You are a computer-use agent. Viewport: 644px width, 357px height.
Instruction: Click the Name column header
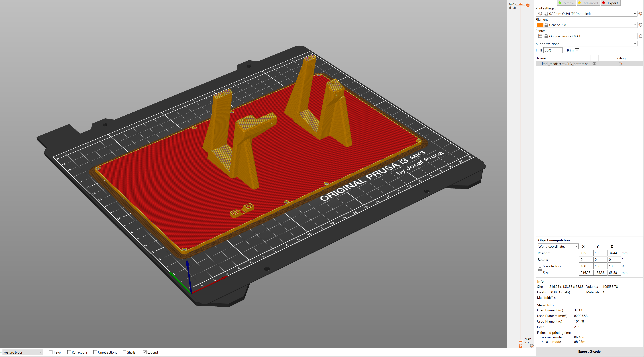point(563,58)
